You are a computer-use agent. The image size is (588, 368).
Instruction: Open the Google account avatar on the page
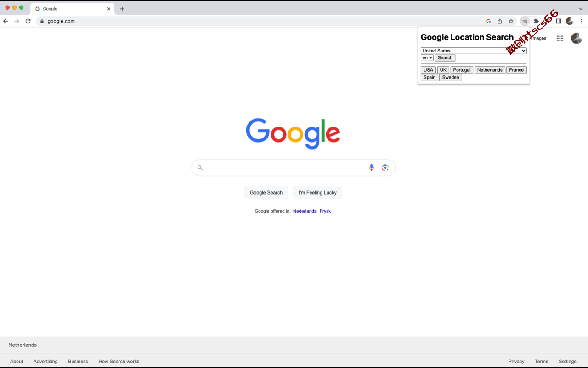click(x=577, y=38)
